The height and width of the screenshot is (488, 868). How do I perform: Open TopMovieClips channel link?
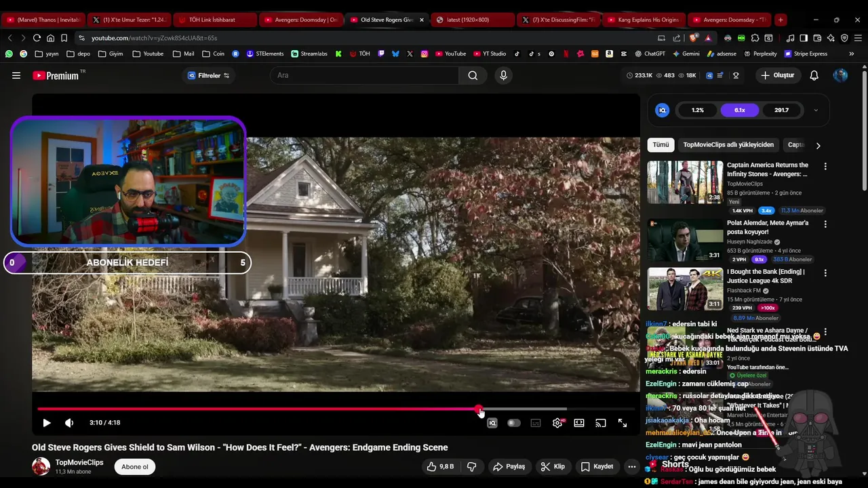[79, 462]
